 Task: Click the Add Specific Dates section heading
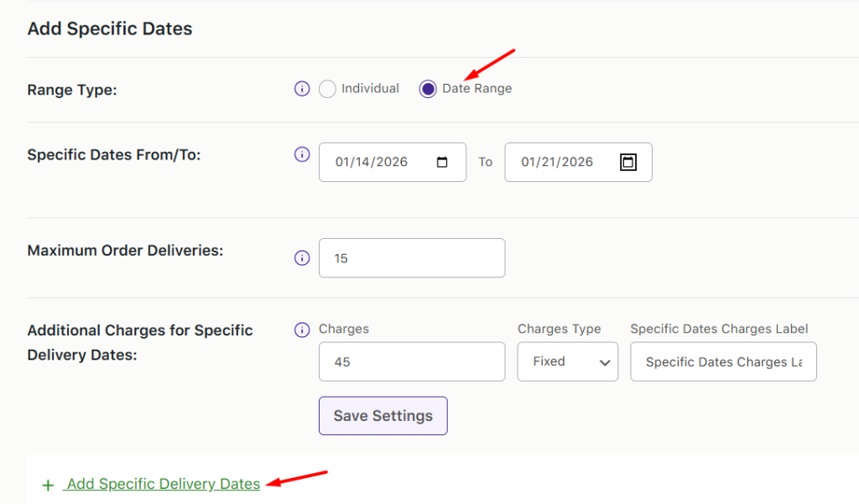[109, 28]
